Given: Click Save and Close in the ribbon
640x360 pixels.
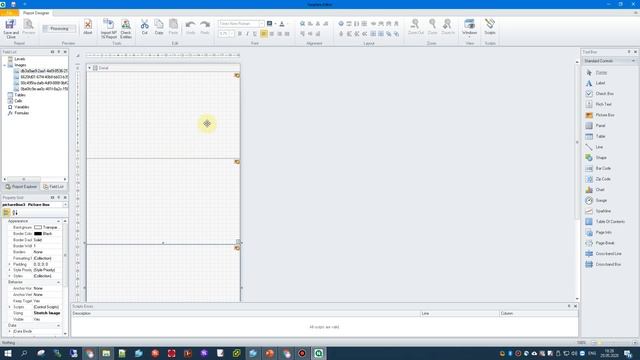Looking at the screenshot, I should [11, 29].
